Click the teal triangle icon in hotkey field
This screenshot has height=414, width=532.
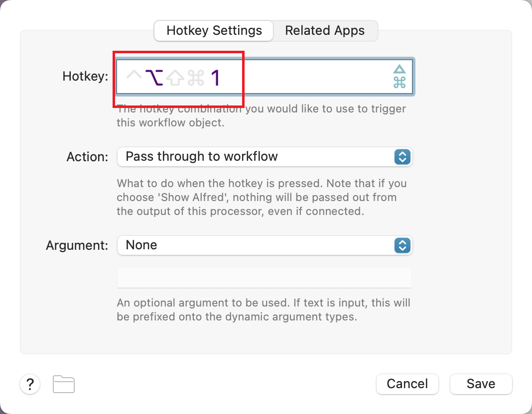tap(399, 69)
